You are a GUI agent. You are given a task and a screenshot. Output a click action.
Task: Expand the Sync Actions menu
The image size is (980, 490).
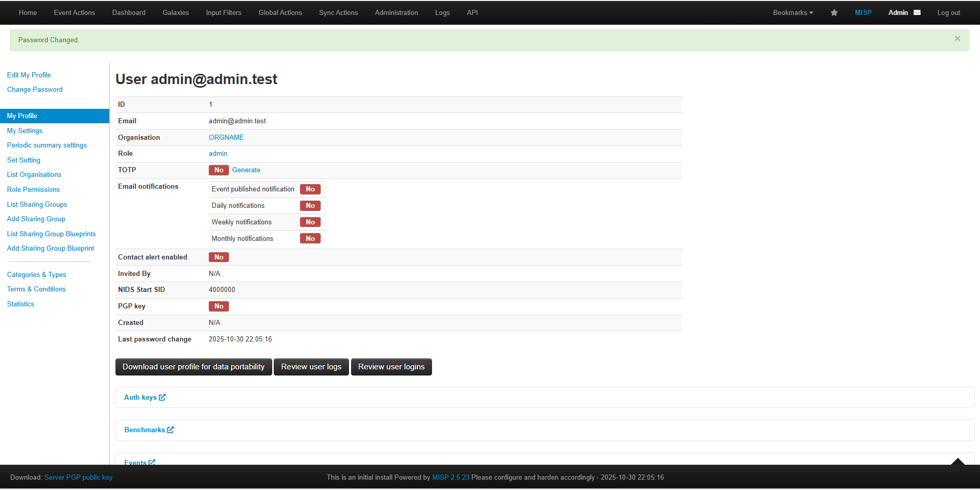pyautogui.click(x=338, y=13)
